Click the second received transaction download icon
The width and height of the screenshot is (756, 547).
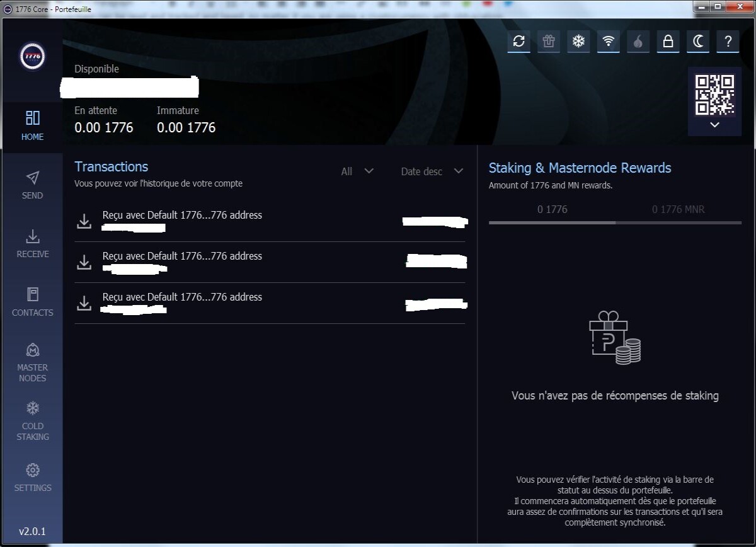84,262
